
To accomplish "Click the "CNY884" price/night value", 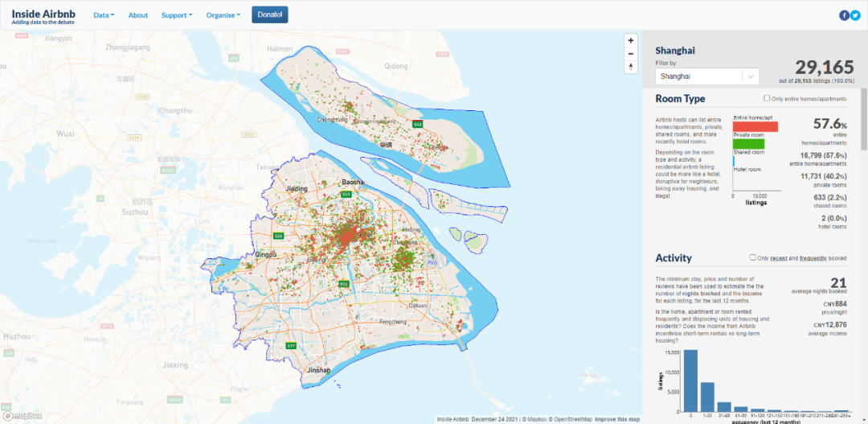I will (x=835, y=303).
